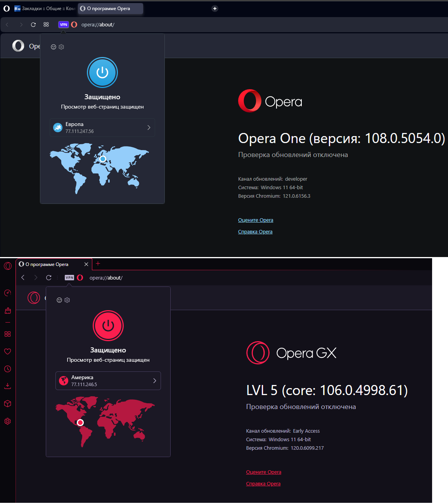This screenshot has height=504, width=448.
Task: Open the Opera main menu in Opera One
Action: [x=7, y=8]
